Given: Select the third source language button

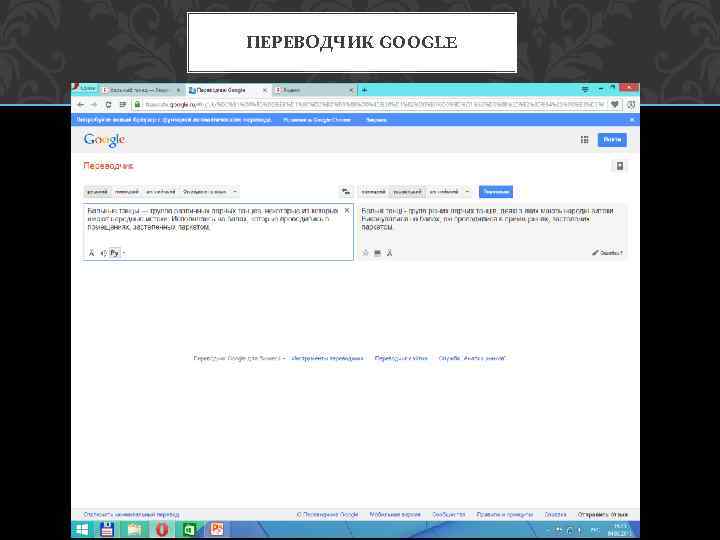Looking at the screenshot, I should pos(161,191).
